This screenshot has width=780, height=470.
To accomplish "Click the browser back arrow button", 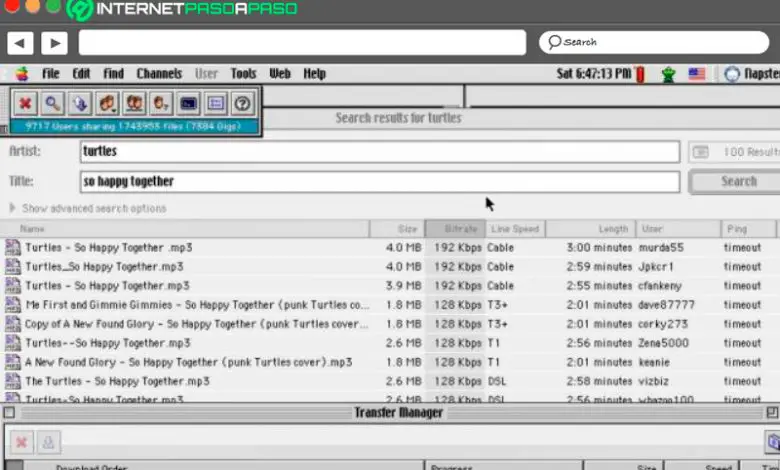I will point(20,43).
